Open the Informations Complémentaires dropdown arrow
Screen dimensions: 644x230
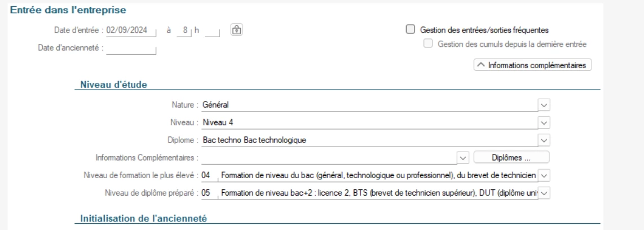pos(464,157)
